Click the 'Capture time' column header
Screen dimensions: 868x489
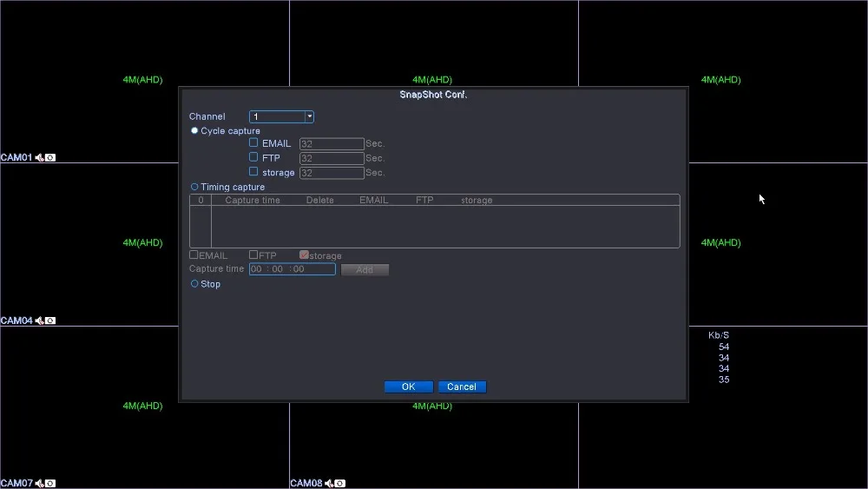(253, 201)
